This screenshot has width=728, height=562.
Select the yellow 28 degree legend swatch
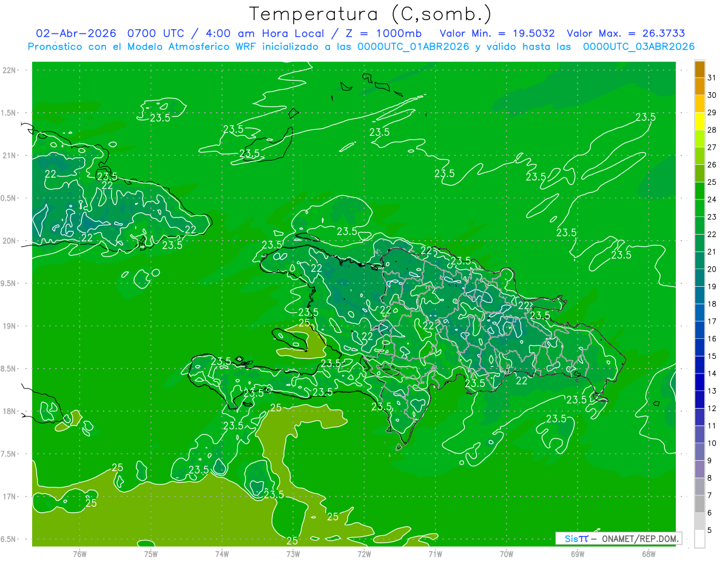(699, 121)
